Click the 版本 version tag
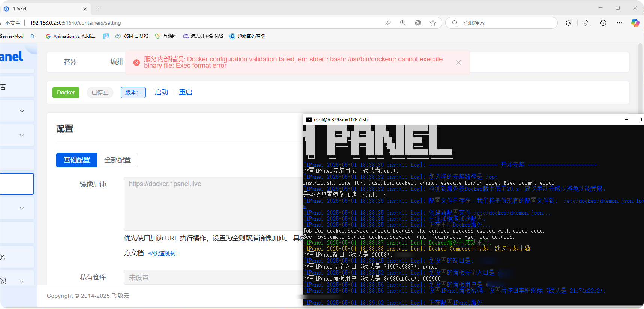Viewport: 644px width, 309px height. 133,93
